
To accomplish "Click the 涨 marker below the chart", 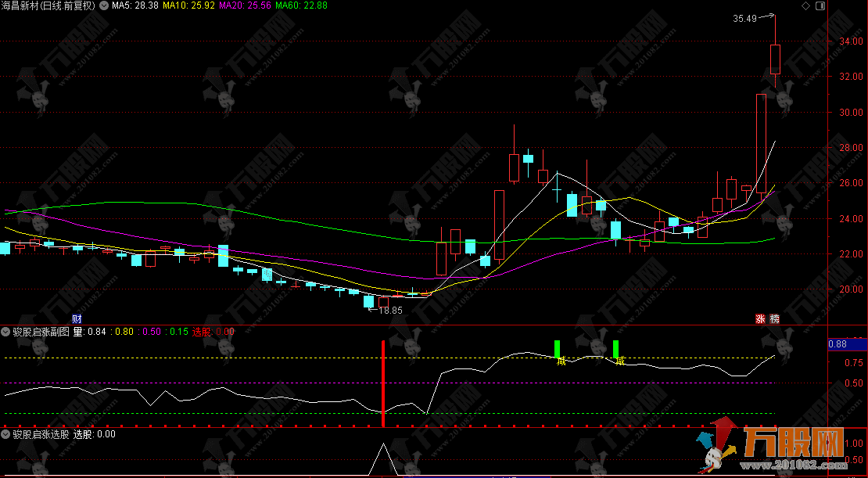I will pyautogui.click(x=759, y=318).
